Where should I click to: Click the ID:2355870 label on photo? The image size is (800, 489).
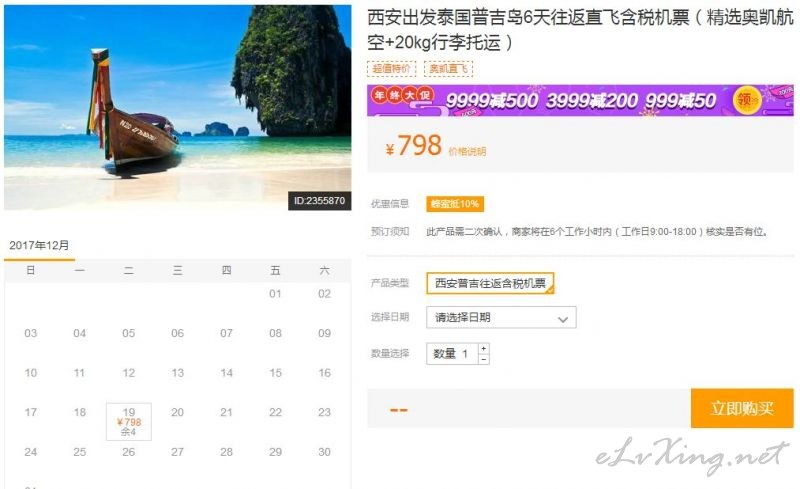pyautogui.click(x=319, y=201)
